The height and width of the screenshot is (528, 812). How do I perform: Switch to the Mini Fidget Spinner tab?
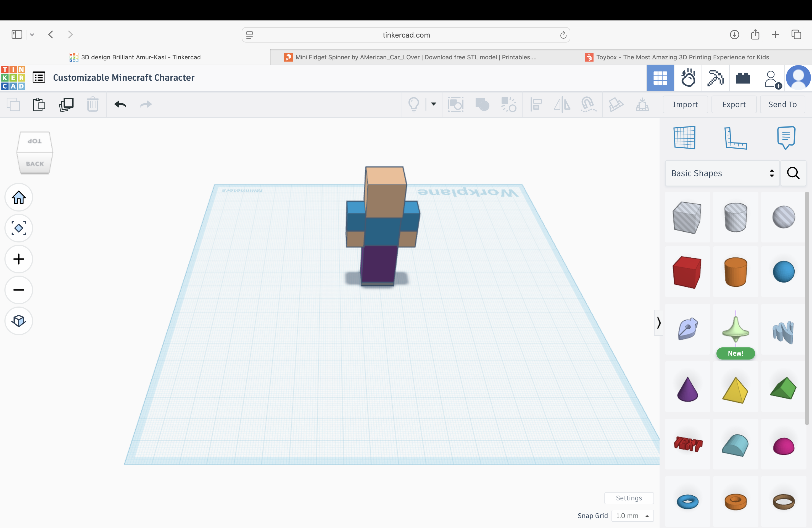coord(406,57)
